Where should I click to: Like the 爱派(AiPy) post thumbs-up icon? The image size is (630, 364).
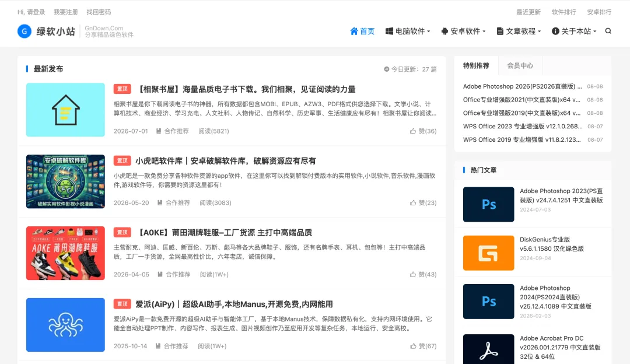412,346
